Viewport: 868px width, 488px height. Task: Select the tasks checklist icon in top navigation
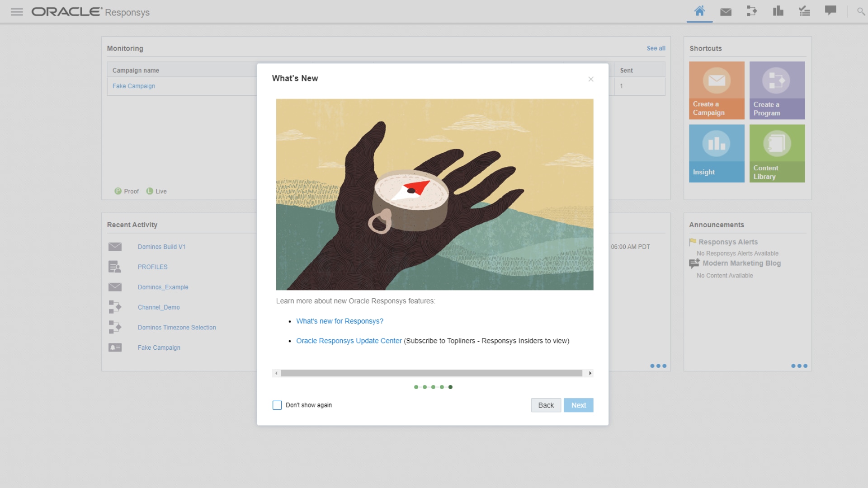(804, 12)
